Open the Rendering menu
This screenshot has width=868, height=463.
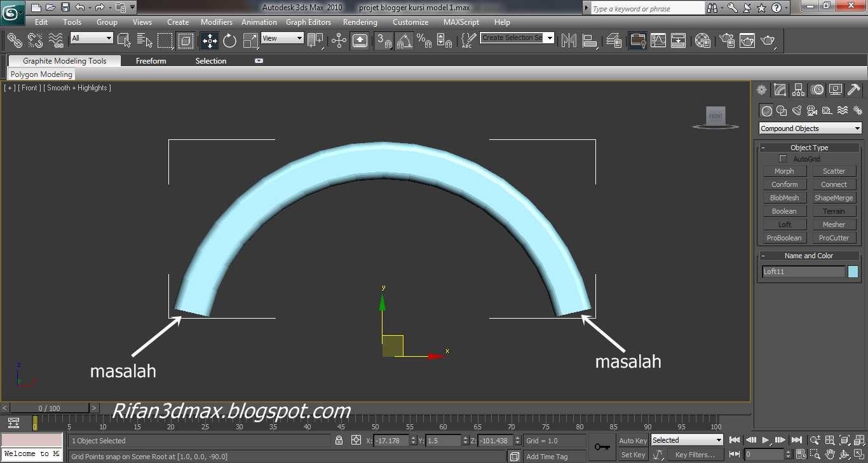click(360, 22)
